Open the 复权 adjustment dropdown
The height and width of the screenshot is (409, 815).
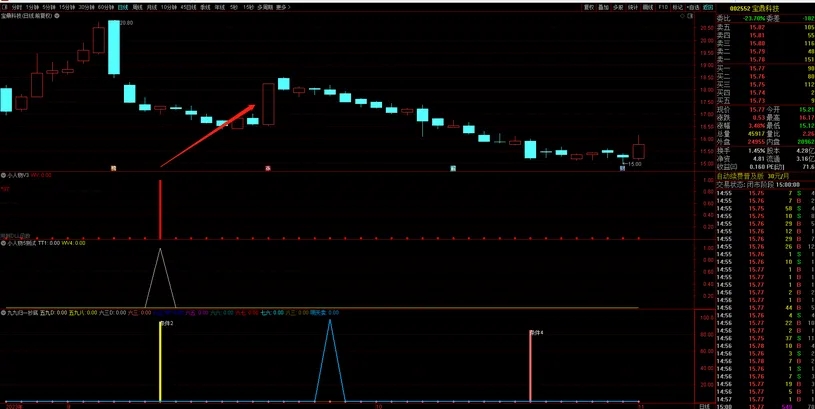588,6
